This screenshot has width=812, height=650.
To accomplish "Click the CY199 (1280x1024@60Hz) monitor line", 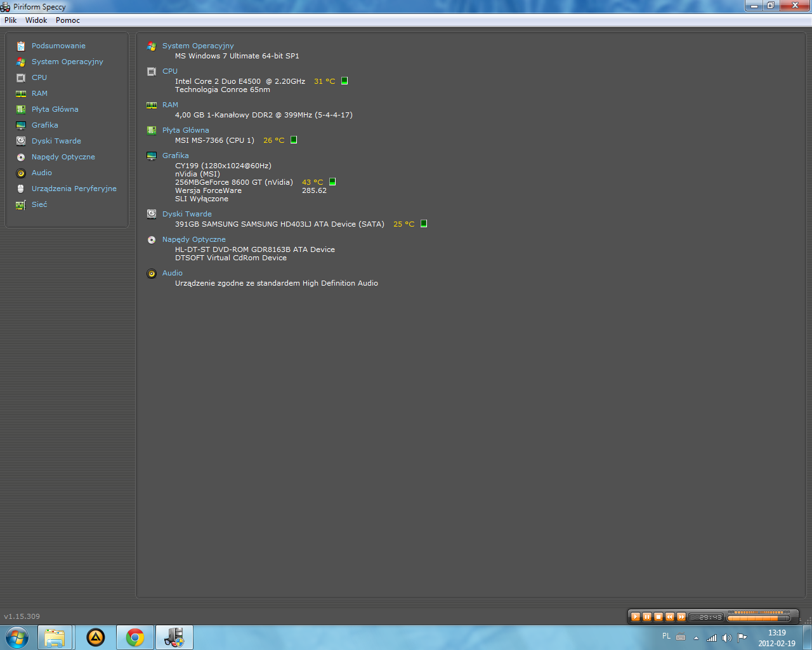I will tap(223, 166).
